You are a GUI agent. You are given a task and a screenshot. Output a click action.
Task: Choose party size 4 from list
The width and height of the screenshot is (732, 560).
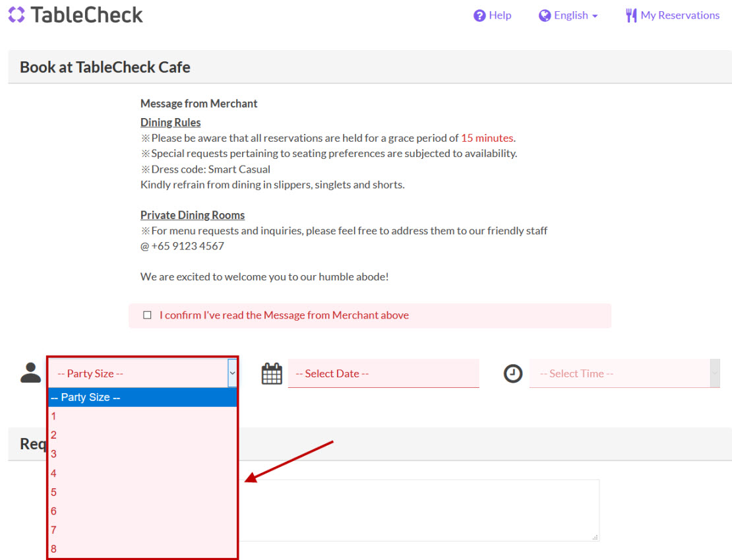coord(142,473)
